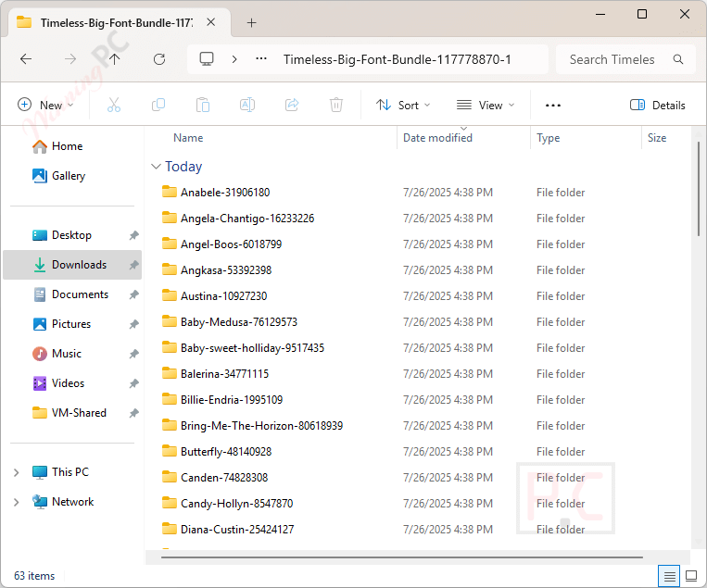Click the Share icon in toolbar
707x588 pixels.
tap(292, 105)
